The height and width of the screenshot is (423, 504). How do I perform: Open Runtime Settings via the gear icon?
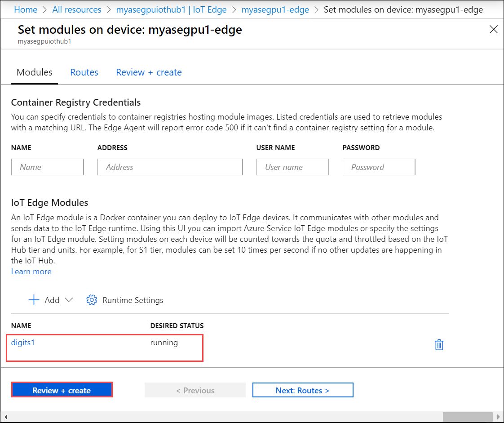click(92, 300)
